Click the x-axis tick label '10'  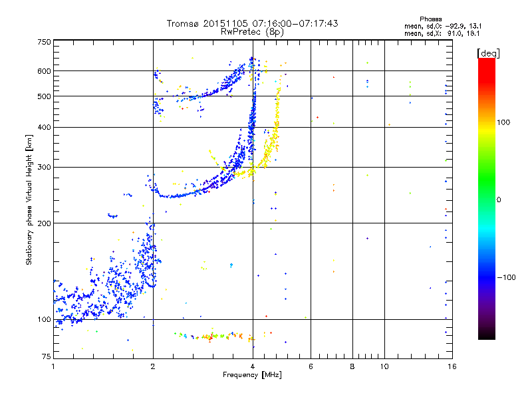click(x=384, y=366)
